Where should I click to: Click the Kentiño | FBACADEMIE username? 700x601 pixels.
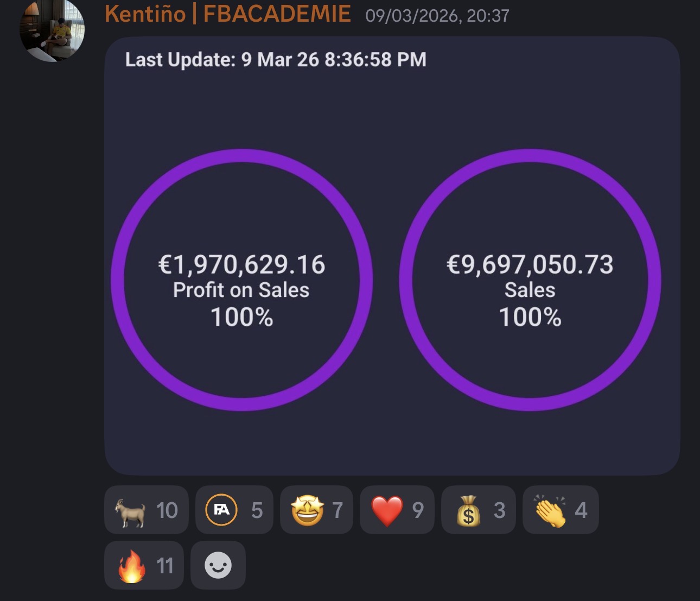(x=227, y=14)
